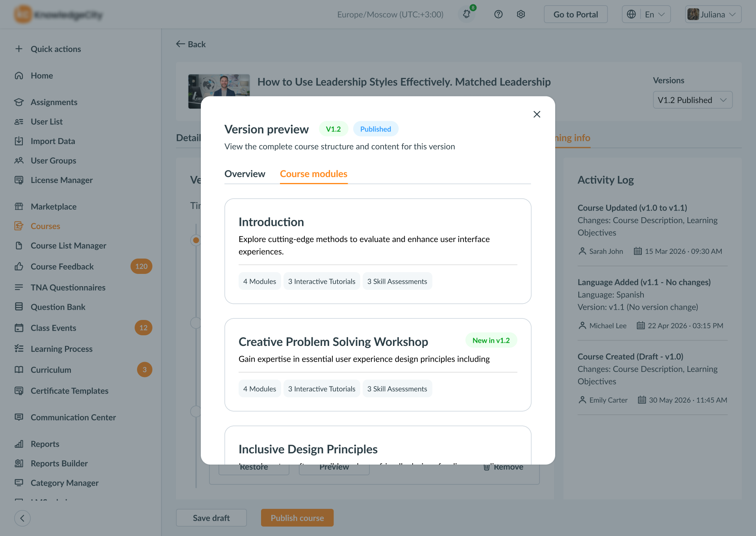Click Language Added (v1.1 - No changes) entry
This screenshot has width=756, height=536.
point(644,282)
